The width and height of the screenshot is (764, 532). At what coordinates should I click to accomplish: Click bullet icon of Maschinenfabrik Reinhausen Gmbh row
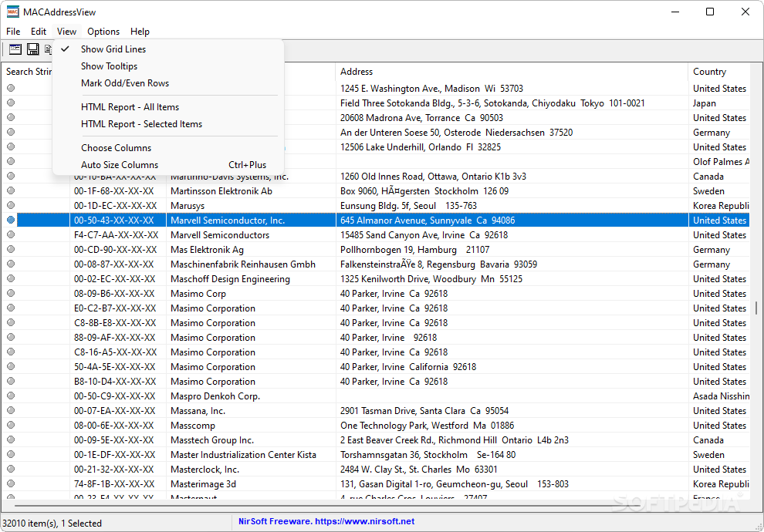click(x=11, y=264)
